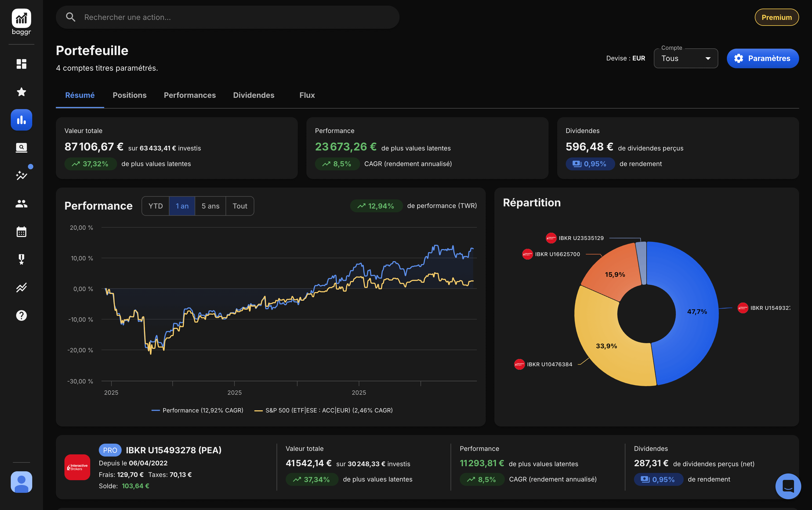Select the Tout period option
This screenshot has height=510, width=812.
pyautogui.click(x=240, y=206)
